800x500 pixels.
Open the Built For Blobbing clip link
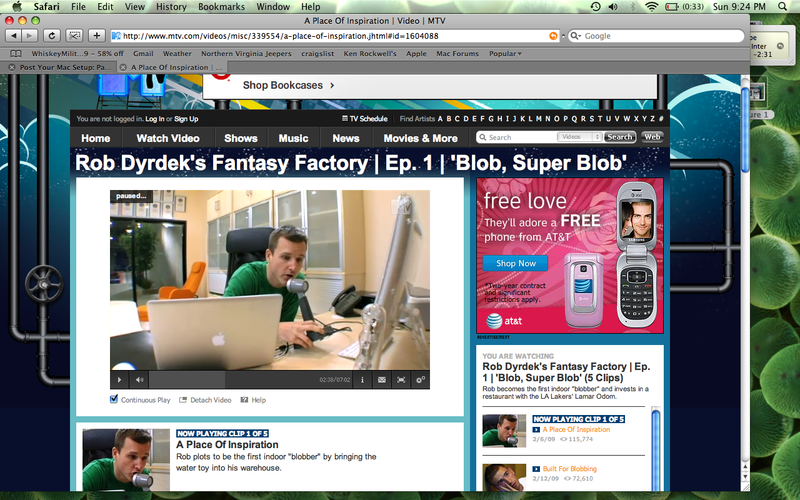pos(569,469)
